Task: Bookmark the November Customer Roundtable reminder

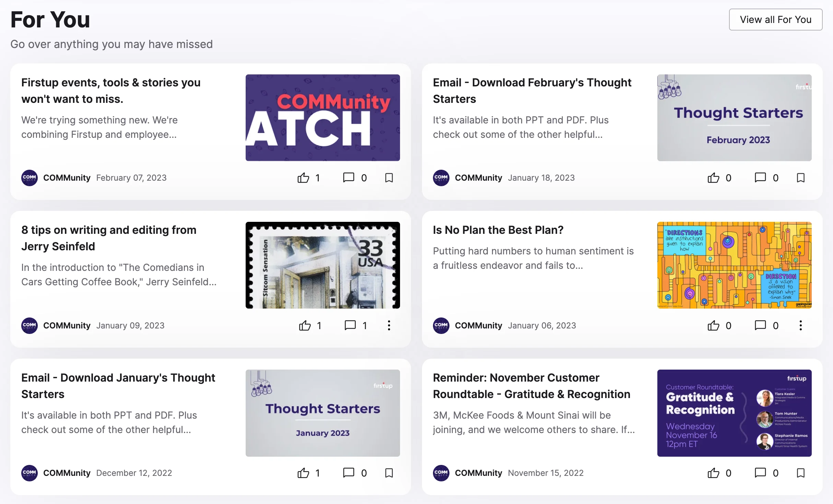Action: (800, 473)
